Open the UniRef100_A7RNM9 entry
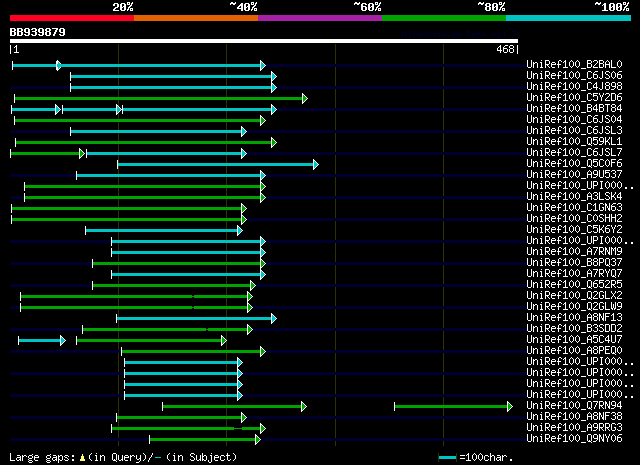640x465 pixels. click(x=574, y=252)
